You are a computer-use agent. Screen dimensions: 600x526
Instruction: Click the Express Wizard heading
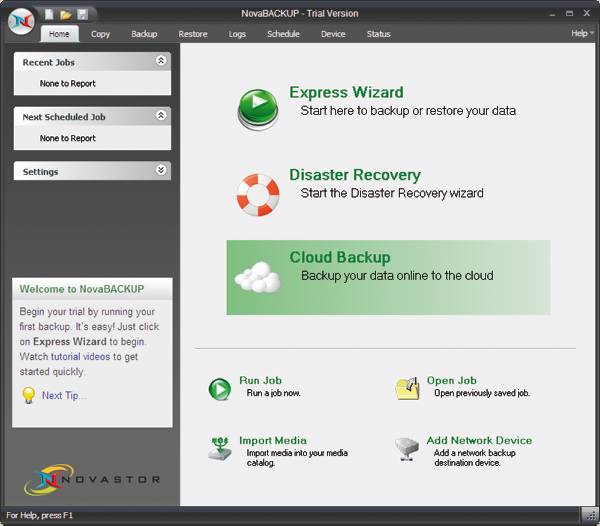[346, 92]
